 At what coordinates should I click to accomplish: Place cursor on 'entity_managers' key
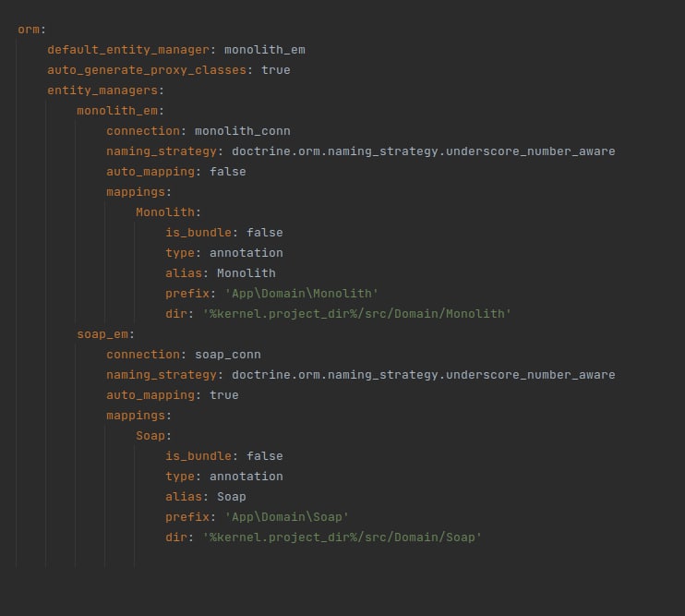pyautogui.click(x=102, y=91)
